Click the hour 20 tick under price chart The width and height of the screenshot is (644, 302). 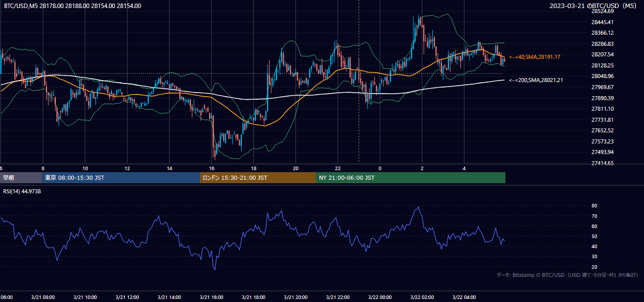[x=296, y=168]
